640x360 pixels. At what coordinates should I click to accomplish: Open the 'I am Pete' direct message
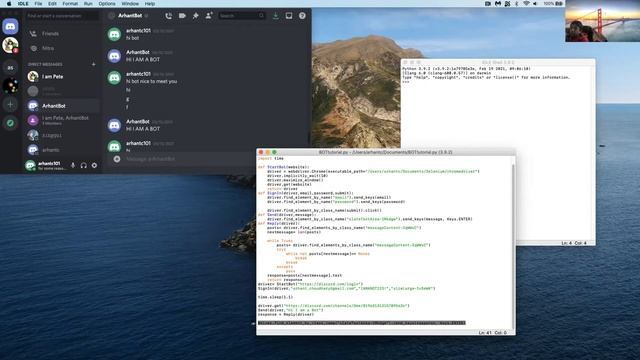click(x=61, y=76)
